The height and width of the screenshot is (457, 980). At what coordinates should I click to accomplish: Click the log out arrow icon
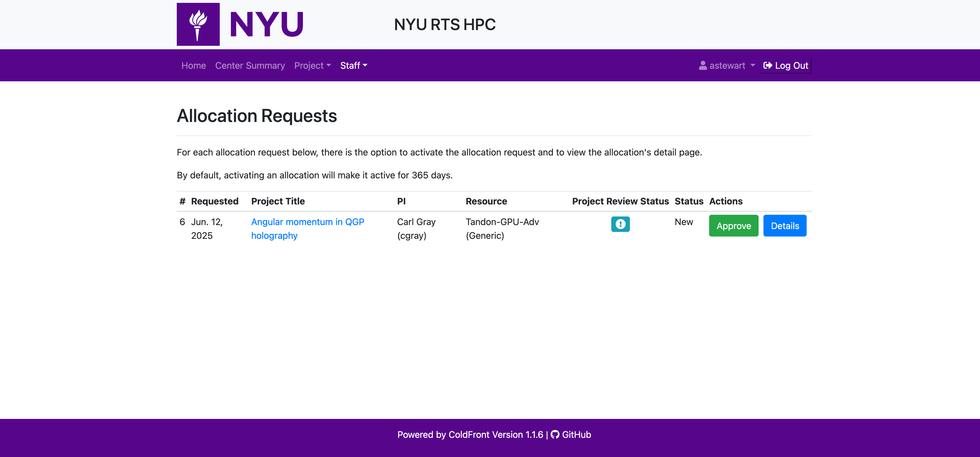768,66
